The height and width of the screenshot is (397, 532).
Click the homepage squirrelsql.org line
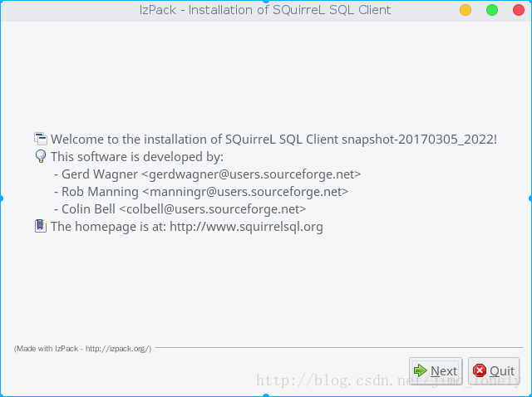pyautogui.click(x=187, y=227)
